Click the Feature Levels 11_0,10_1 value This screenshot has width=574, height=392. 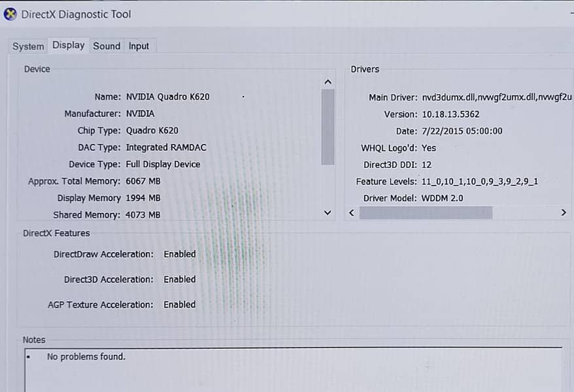point(480,182)
